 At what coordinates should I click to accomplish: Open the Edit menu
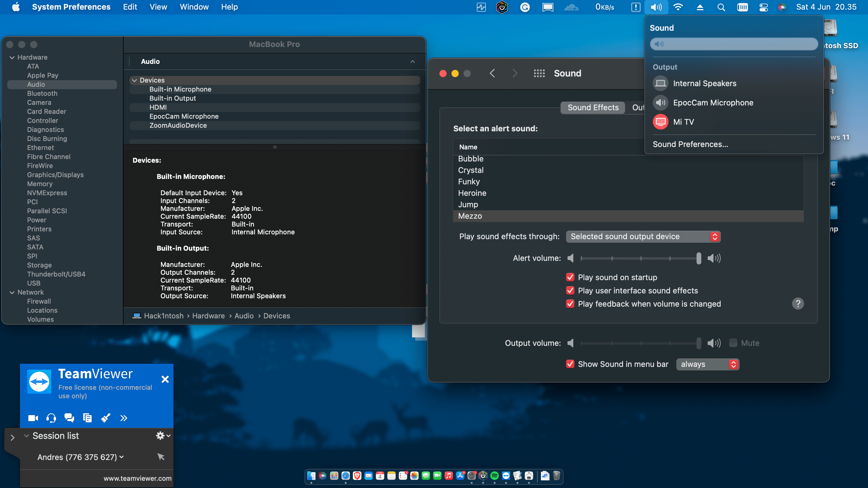tap(130, 7)
